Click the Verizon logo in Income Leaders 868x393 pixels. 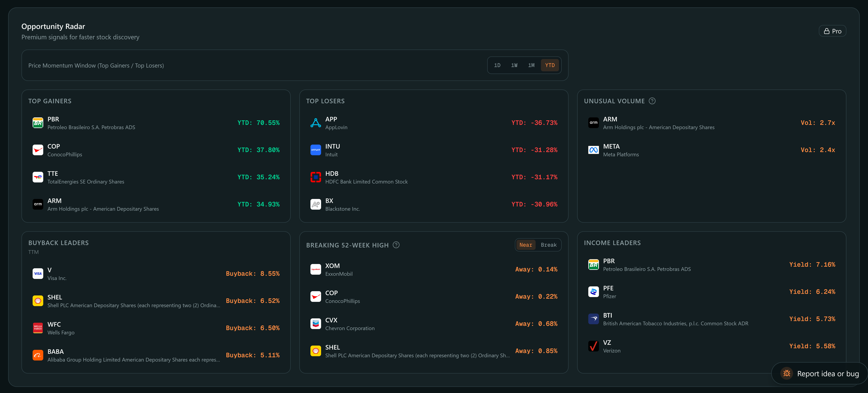[x=593, y=346]
